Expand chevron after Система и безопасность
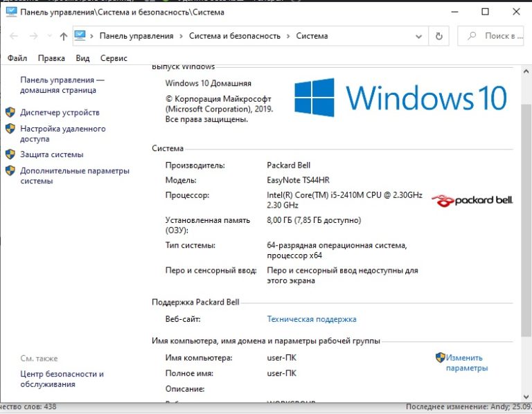Screen dimensions: 532x414 [288, 36]
